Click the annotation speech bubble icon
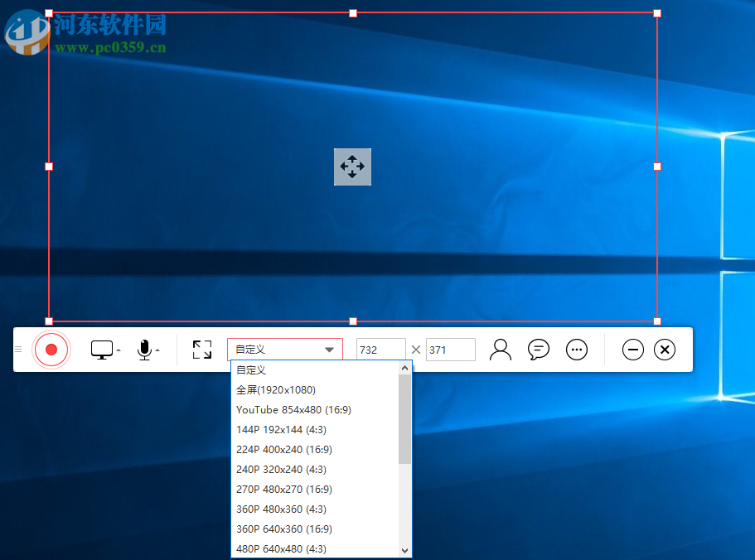Image resolution: width=755 pixels, height=560 pixels. [x=538, y=349]
